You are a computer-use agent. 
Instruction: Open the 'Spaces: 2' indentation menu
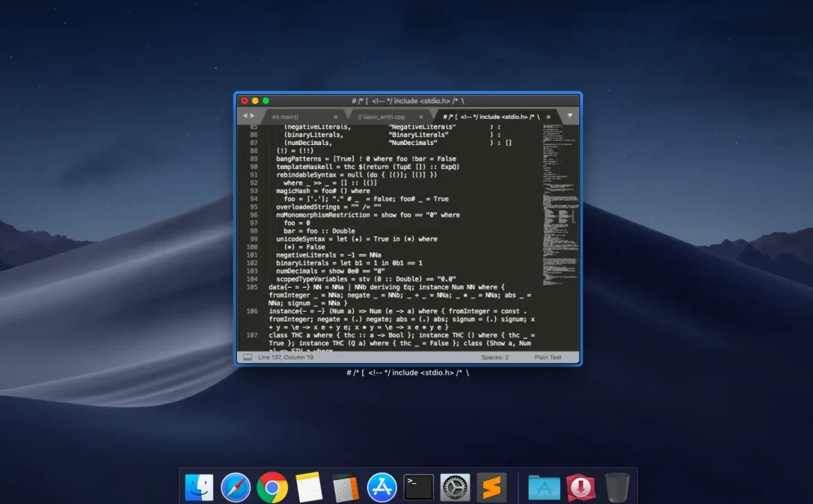(x=494, y=357)
